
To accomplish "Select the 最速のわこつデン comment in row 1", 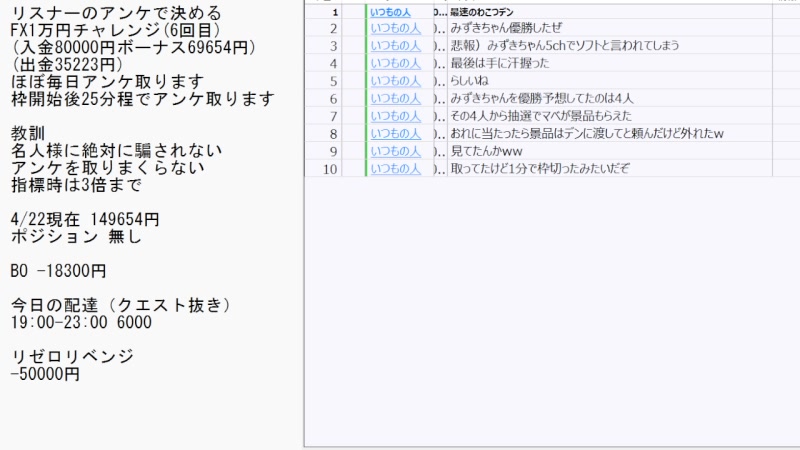I will (482, 12).
